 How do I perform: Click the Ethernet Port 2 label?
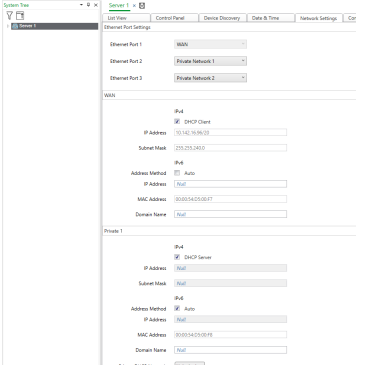[x=126, y=61]
